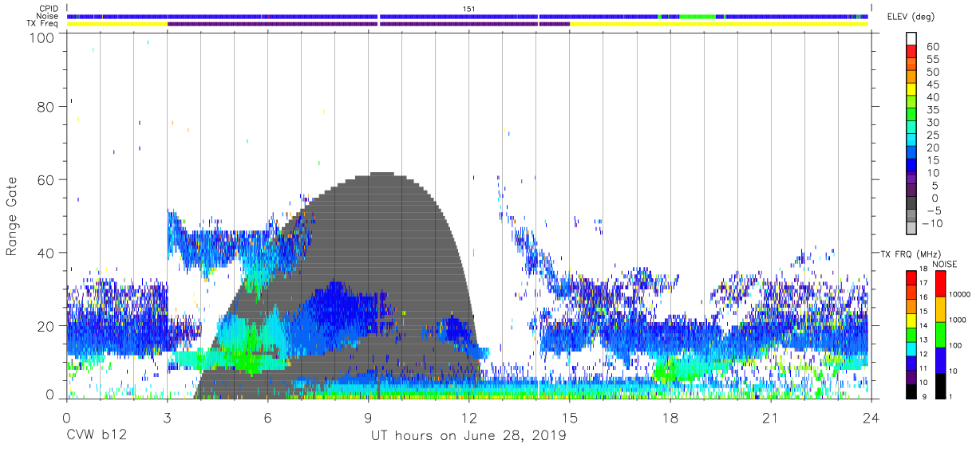Click the 80 tick on the Range Gate axis
Screen dimensions: 980x452
coord(46,107)
